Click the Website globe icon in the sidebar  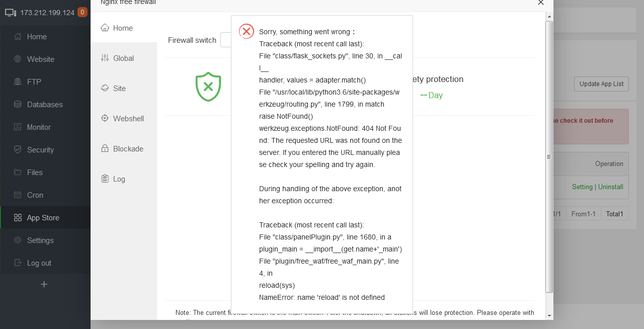[18, 59]
